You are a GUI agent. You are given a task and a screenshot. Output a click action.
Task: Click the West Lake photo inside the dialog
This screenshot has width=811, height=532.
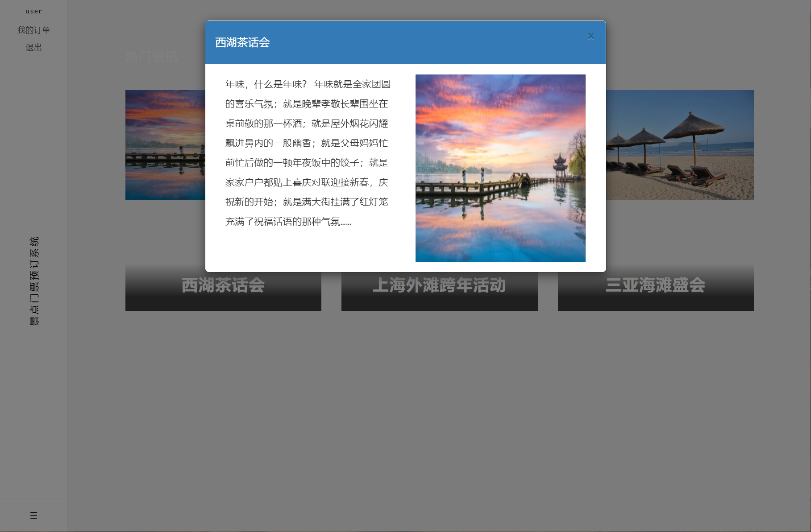click(x=500, y=167)
